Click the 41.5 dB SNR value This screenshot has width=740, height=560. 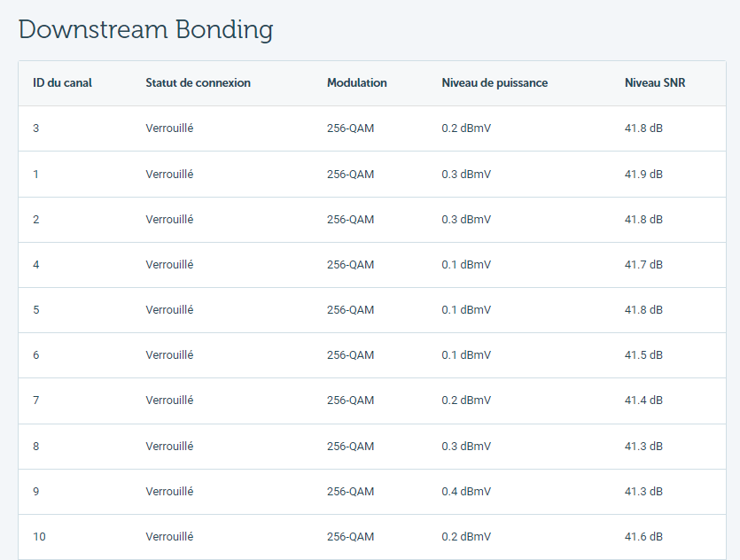pos(643,355)
